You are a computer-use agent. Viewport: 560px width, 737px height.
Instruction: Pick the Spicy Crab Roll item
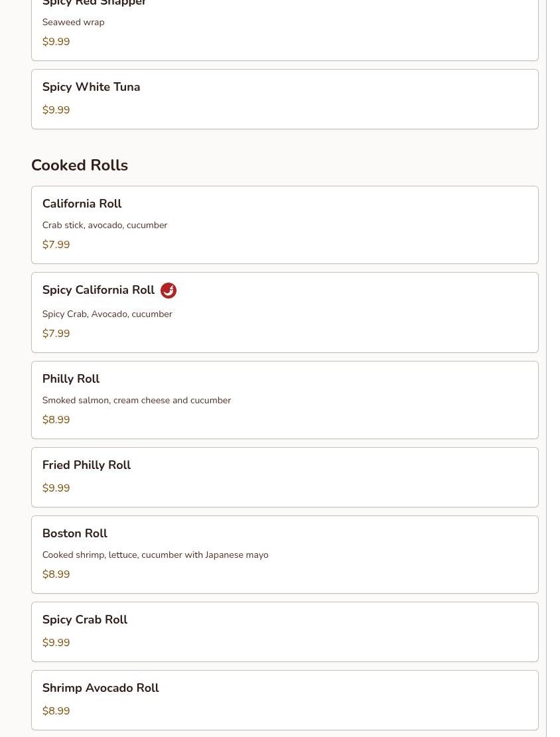click(285, 632)
